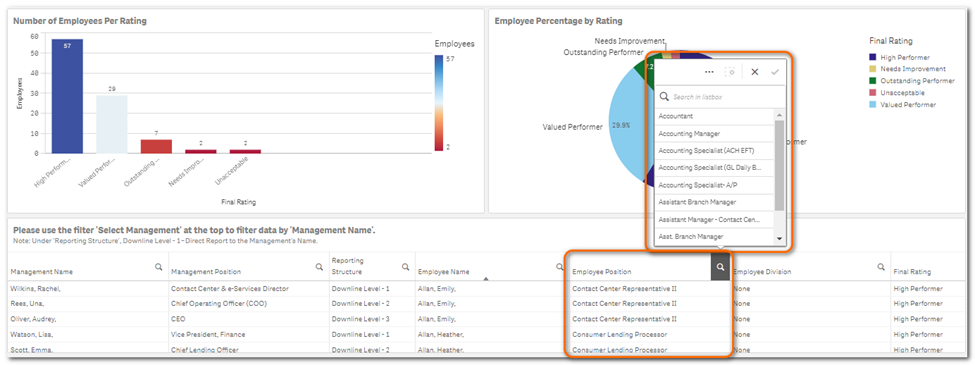Click the Employee Name sort arrow
Viewport: 975px width, 365px height.
tap(486, 279)
